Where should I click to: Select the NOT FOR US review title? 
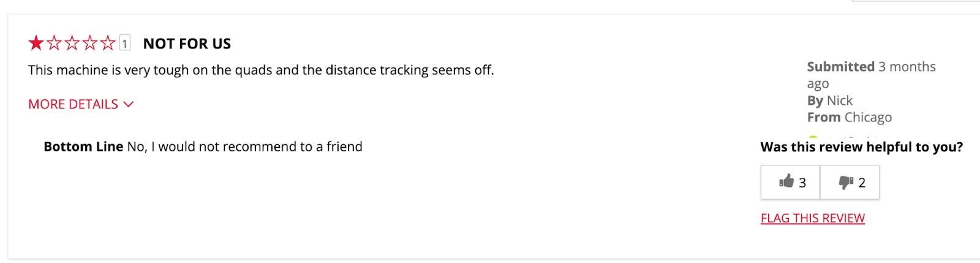click(x=187, y=44)
